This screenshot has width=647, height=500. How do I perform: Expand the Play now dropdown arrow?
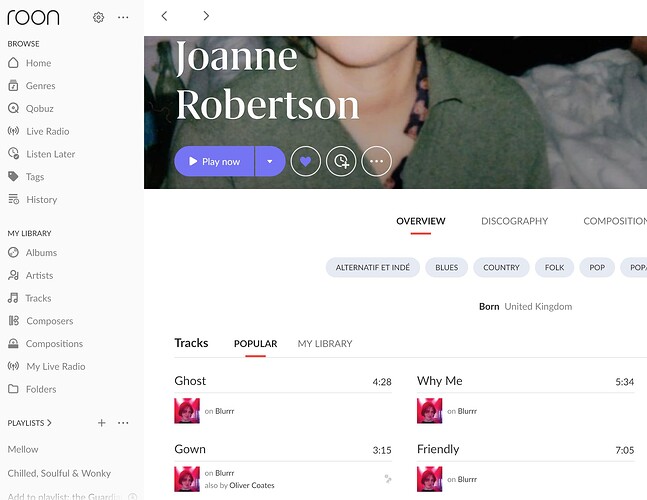pos(270,161)
